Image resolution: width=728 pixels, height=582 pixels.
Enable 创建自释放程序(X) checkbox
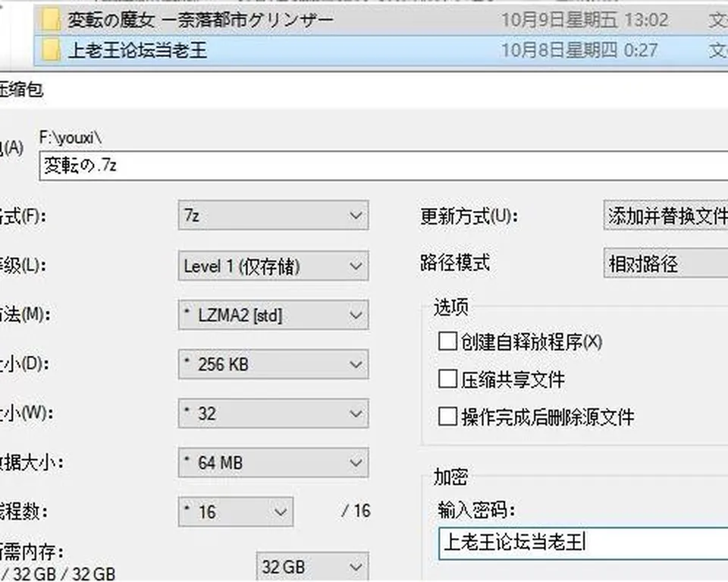pos(447,341)
